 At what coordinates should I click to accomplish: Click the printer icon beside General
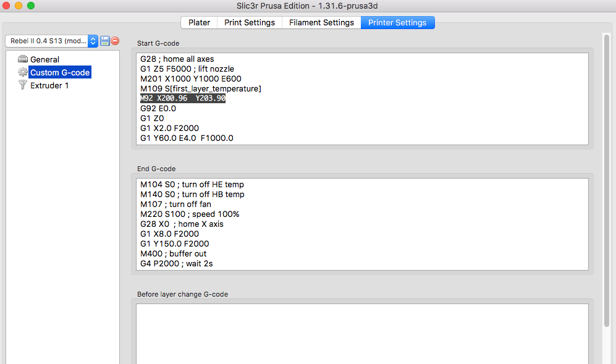point(23,59)
